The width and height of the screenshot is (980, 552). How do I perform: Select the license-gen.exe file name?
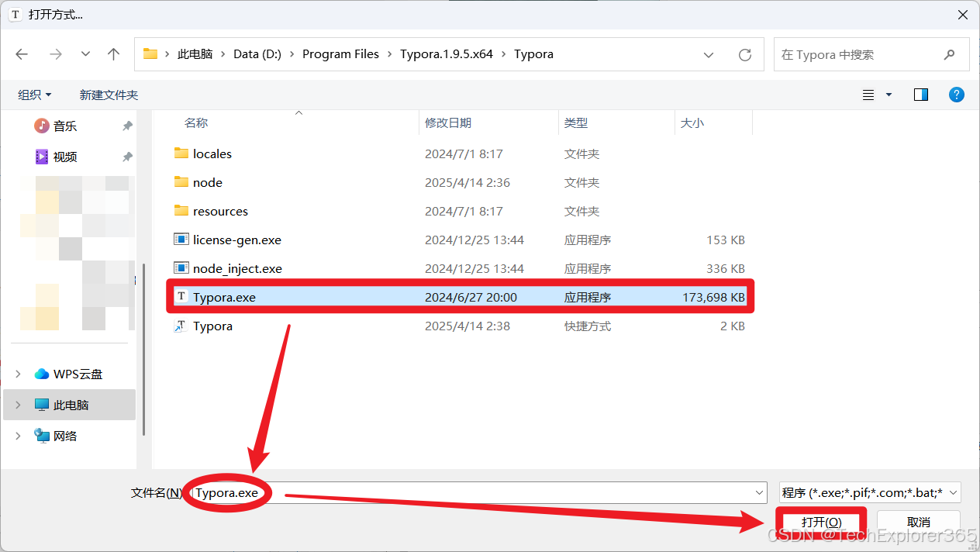(x=237, y=240)
